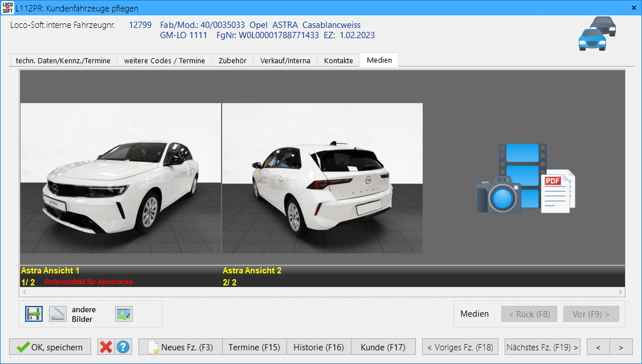
Task: Select the Kontakte tab
Action: [338, 60]
